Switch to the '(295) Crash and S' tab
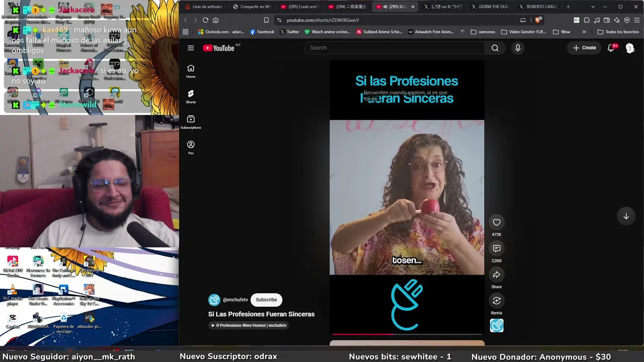The height and width of the screenshot is (362, 644). click(x=299, y=7)
